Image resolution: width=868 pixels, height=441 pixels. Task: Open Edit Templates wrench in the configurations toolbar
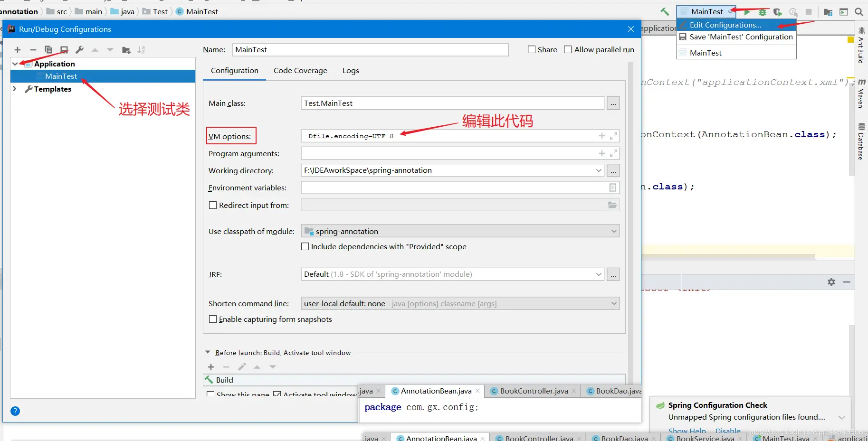click(79, 50)
